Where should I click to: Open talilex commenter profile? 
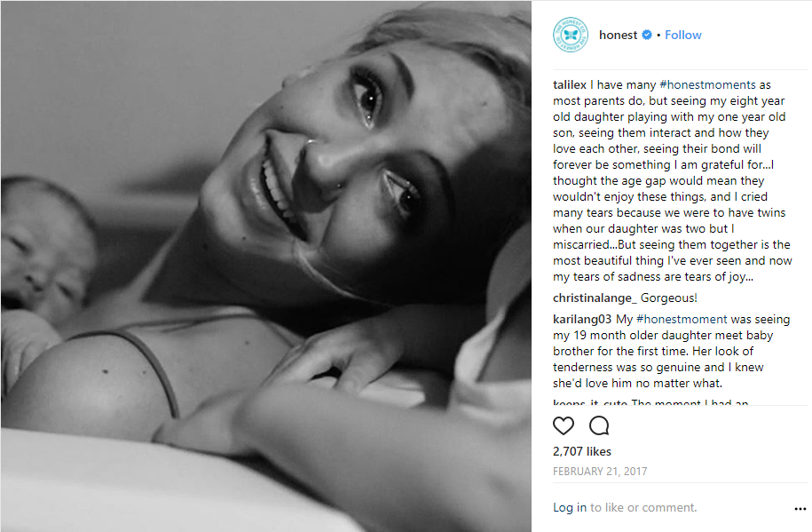coord(570,84)
